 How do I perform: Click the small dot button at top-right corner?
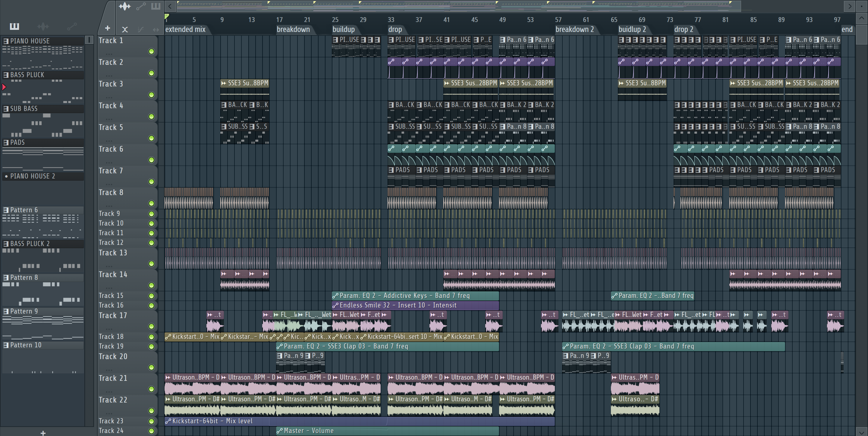pyautogui.click(x=862, y=6)
